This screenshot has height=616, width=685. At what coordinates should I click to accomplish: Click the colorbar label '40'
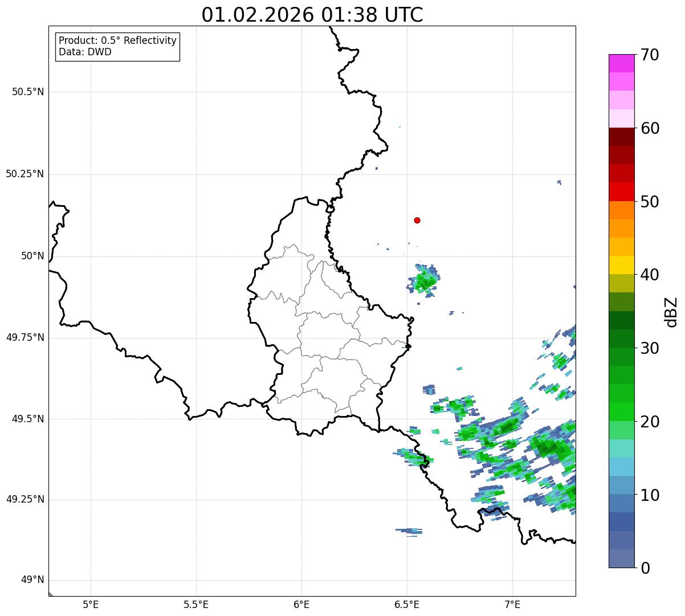click(x=650, y=275)
